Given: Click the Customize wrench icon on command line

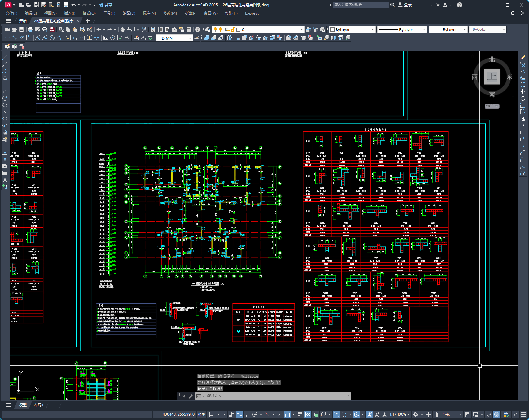Looking at the screenshot, I should point(191,396).
